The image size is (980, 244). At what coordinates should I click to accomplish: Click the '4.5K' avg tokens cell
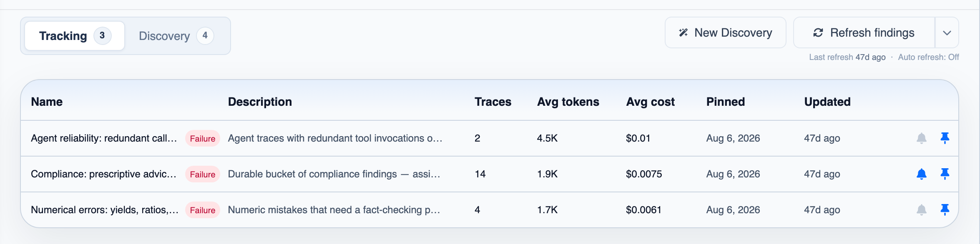[x=547, y=138]
